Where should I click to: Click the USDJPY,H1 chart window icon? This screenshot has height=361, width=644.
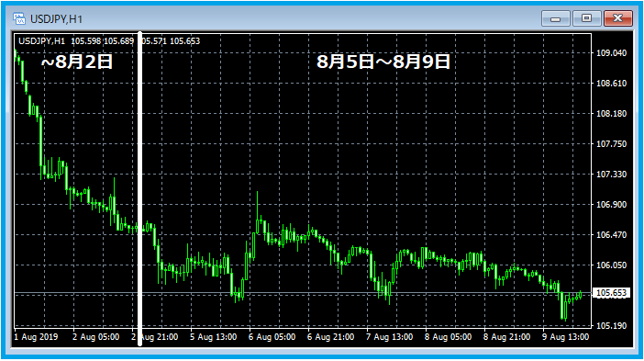point(19,18)
